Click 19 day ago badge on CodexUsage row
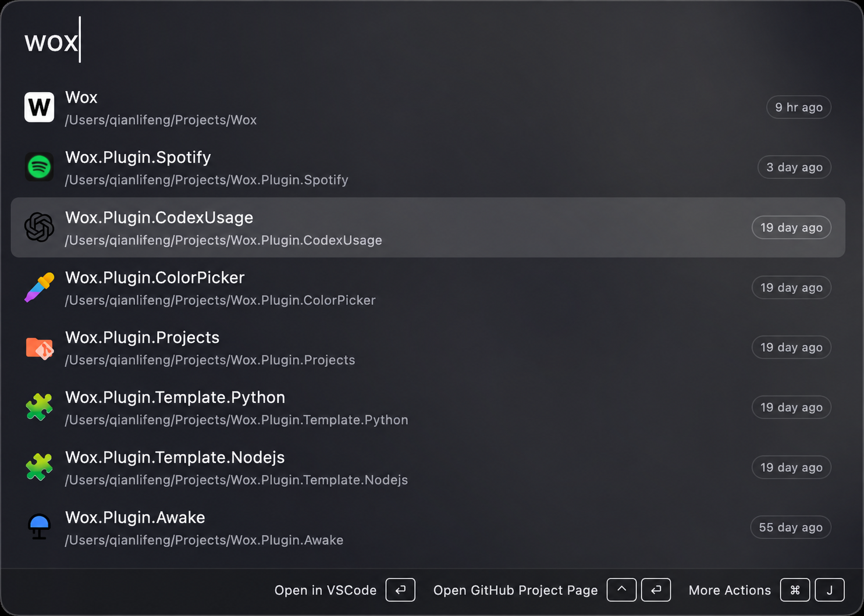The width and height of the screenshot is (864, 616). tap(791, 227)
